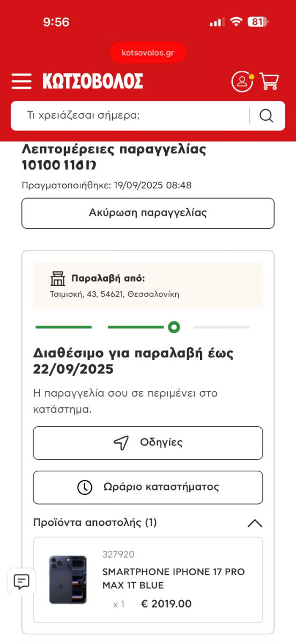Tap the search magnifier icon
The image size is (296, 644).
pyautogui.click(x=267, y=115)
